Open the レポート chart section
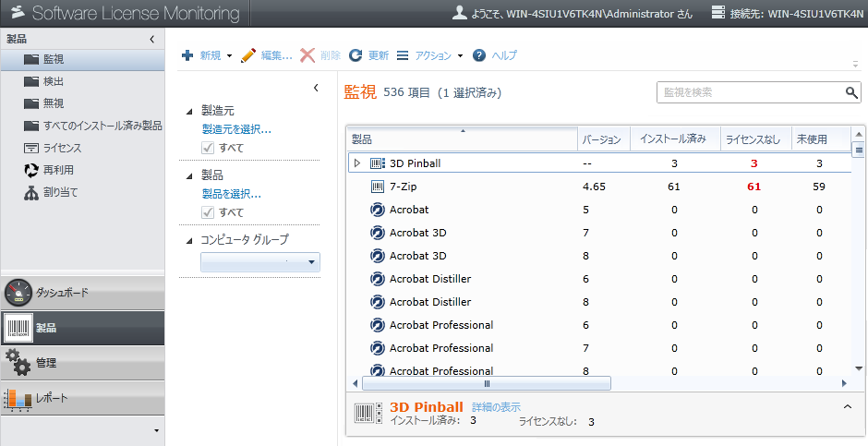 click(81, 398)
